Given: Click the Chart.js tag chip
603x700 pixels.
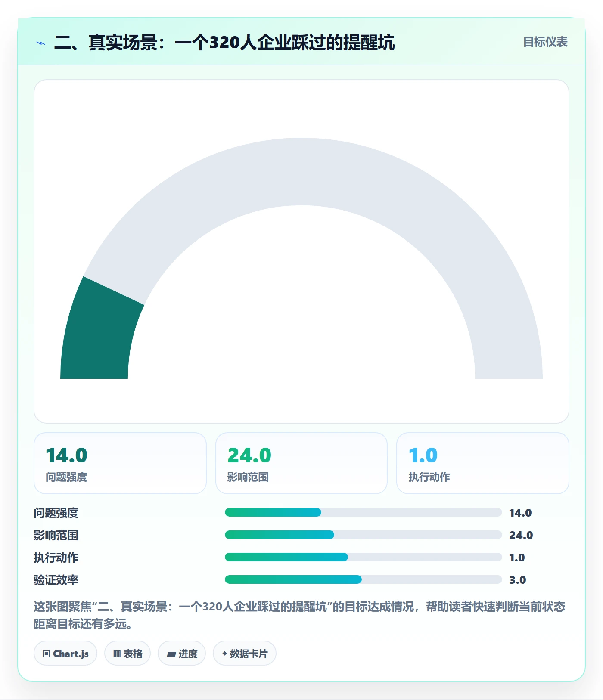Looking at the screenshot, I should click(x=65, y=654).
